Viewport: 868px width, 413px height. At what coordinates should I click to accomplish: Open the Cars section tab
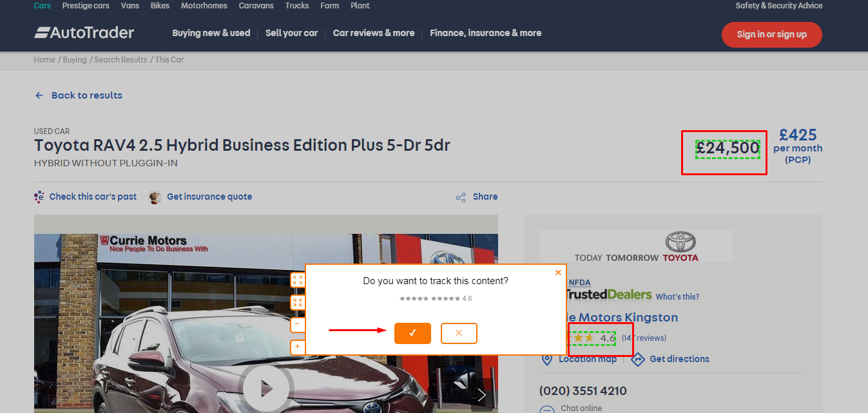43,6
